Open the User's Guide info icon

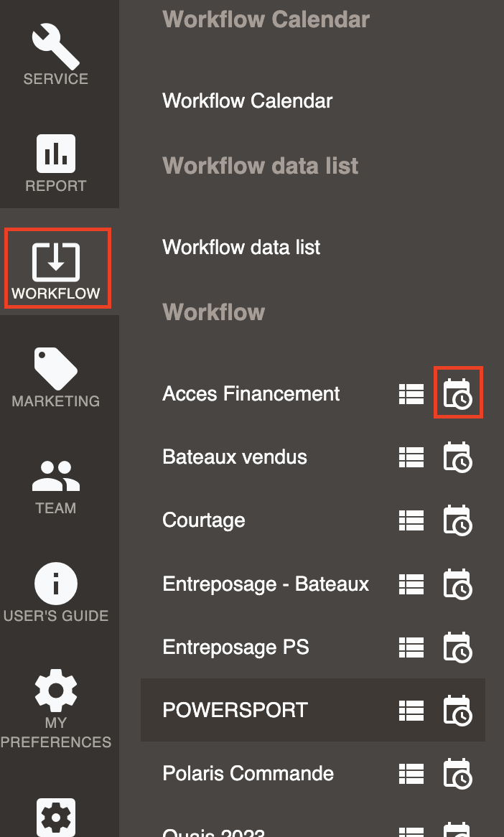click(x=55, y=583)
